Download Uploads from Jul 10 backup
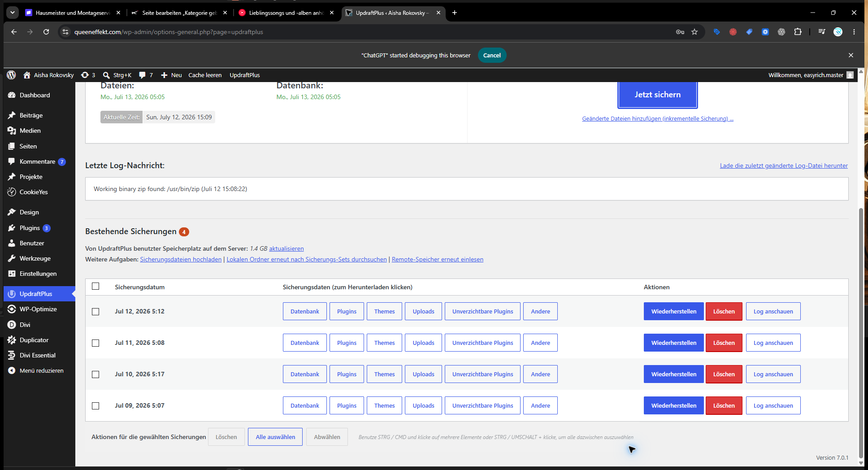This screenshot has height=470, width=868. click(x=423, y=374)
